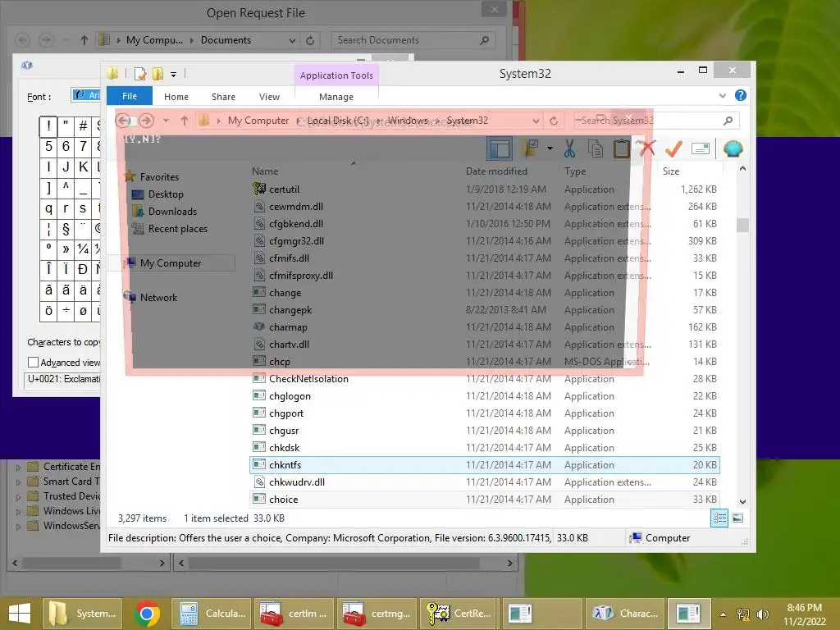Open the Windows Start button

coord(20,614)
